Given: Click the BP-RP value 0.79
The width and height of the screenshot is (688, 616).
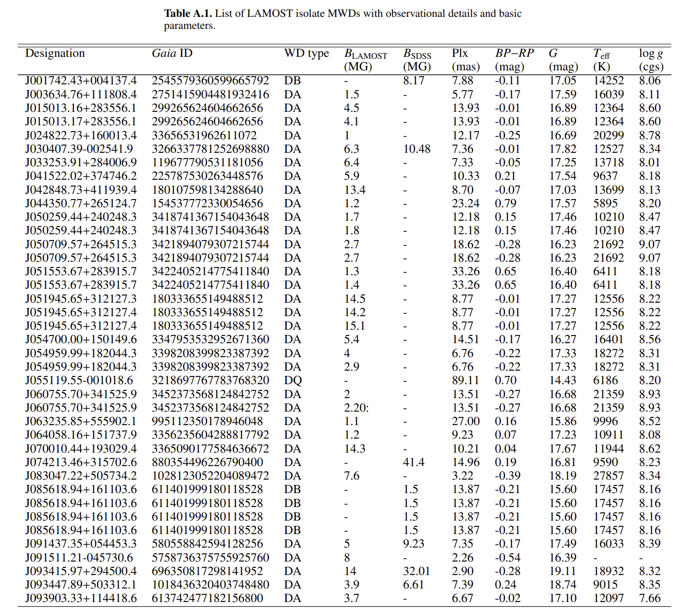Looking at the screenshot, I should [505, 203].
